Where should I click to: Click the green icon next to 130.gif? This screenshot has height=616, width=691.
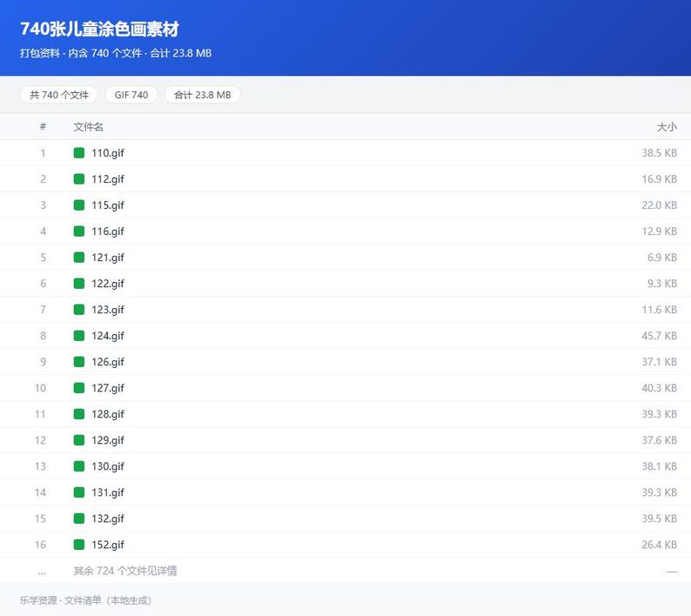click(x=79, y=466)
